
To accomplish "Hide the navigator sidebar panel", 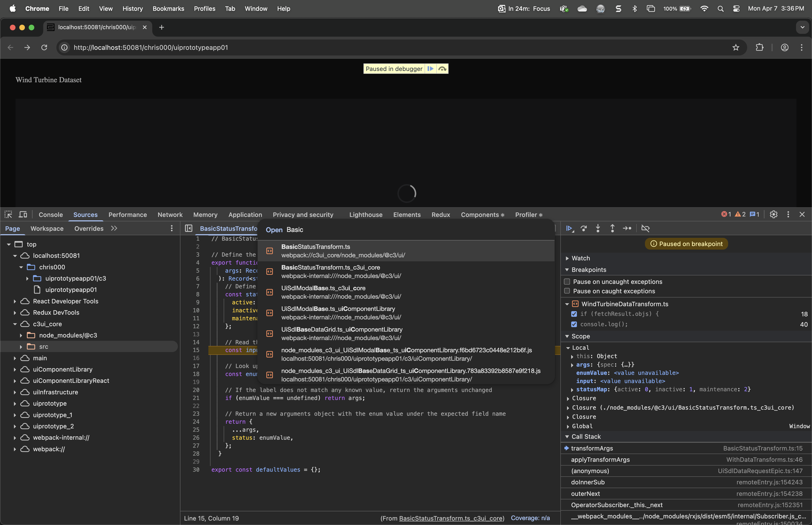I will coord(188,228).
